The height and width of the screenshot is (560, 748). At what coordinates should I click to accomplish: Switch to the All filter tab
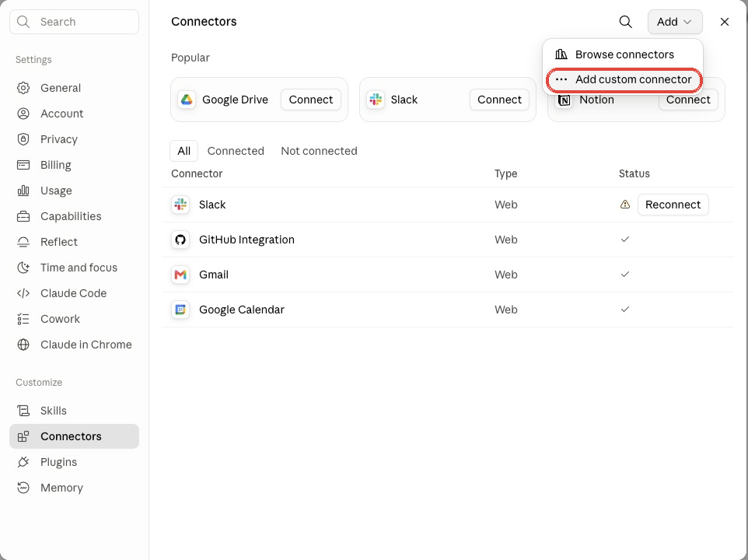coord(184,151)
